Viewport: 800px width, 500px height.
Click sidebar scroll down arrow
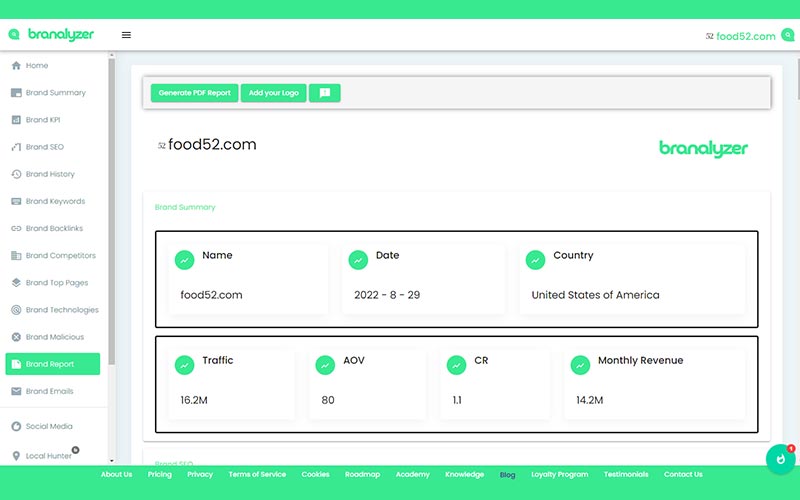coord(112,461)
